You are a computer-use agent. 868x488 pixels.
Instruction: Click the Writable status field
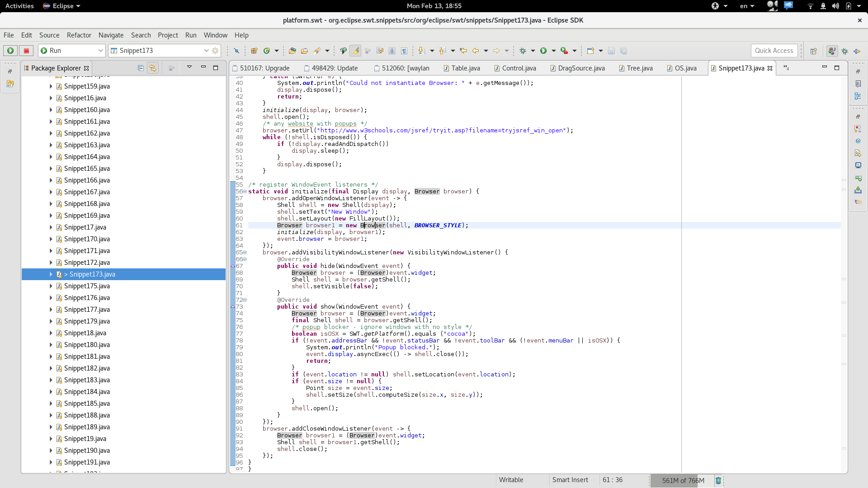coord(511,480)
